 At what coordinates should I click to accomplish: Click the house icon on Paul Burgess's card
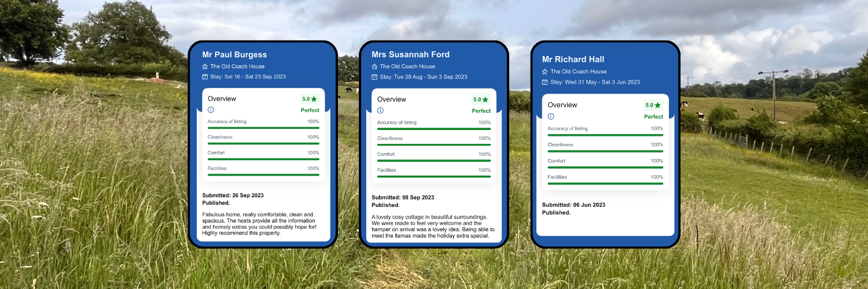click(205, 66)
